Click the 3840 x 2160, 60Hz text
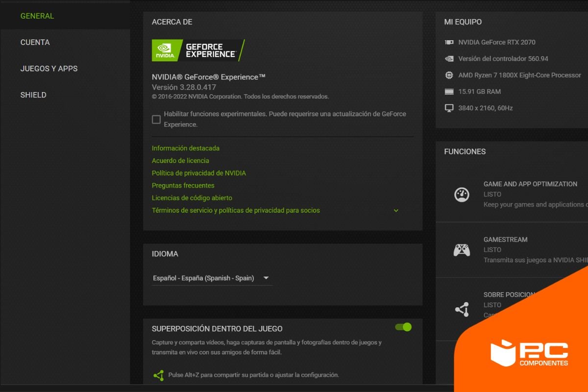This screenshot has height=392, width=588. pyautogui.click(x=486, y=108)
